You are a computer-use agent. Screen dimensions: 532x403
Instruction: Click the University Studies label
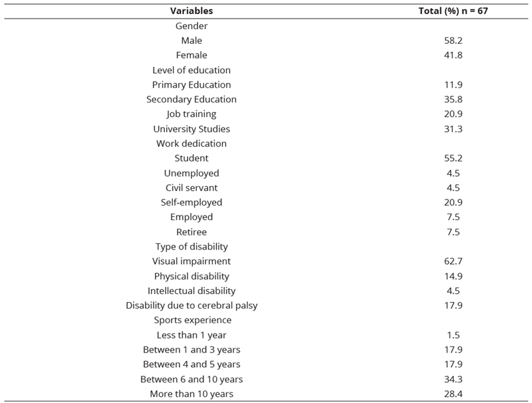pos(192,129)
